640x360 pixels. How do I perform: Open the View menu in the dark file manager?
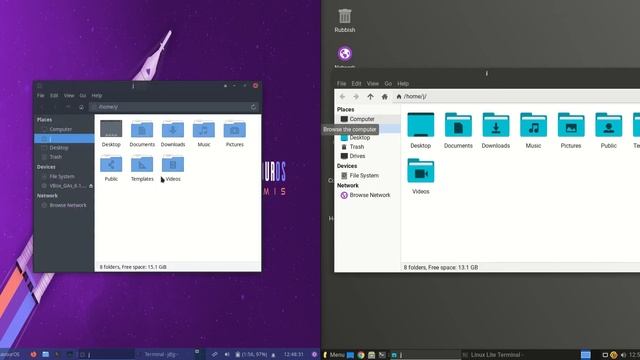point(69,96)
